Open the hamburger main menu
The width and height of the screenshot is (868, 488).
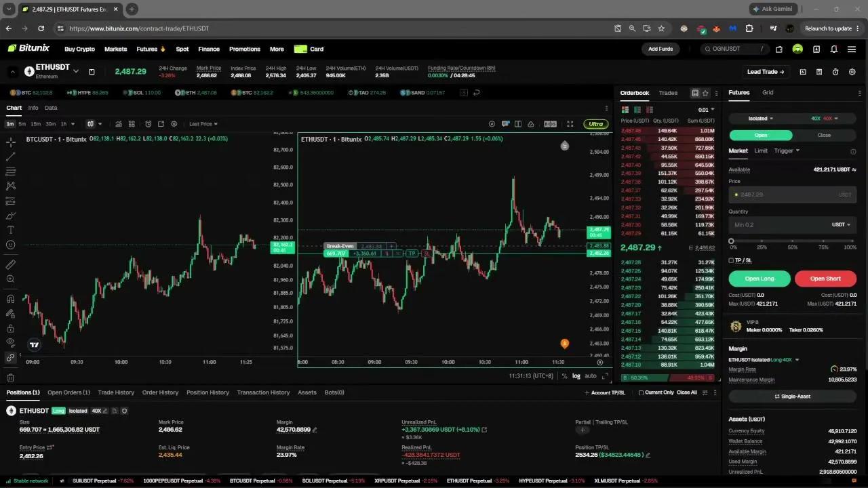(x=852, y=49)
